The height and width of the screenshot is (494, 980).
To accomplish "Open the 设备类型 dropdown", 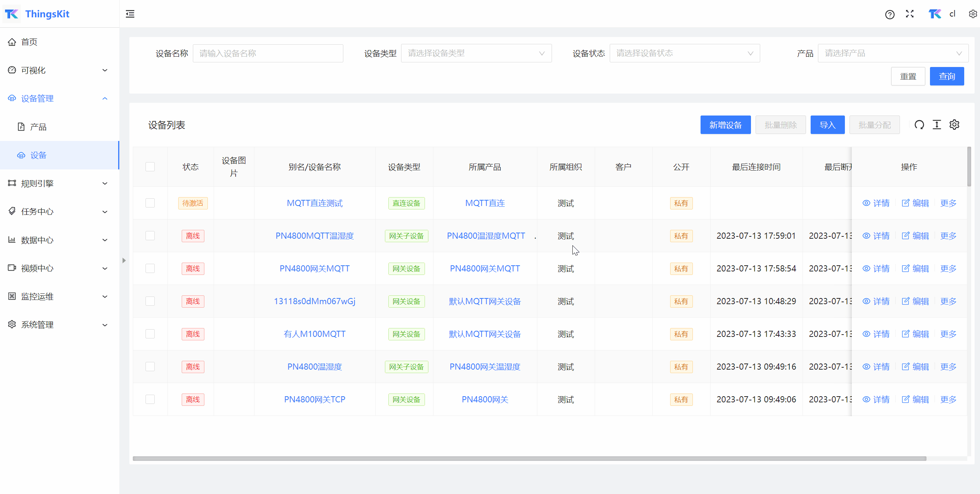I will click(x=476, y=53).
